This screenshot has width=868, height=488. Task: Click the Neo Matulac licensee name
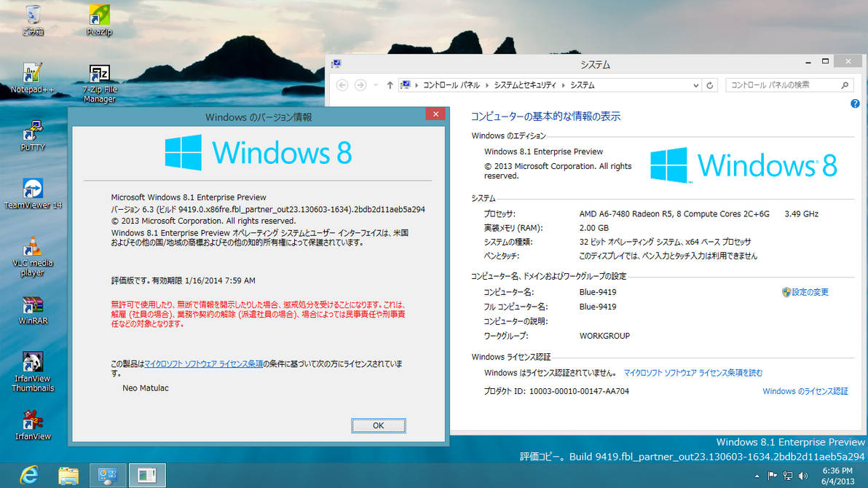(x=146, y=387)
